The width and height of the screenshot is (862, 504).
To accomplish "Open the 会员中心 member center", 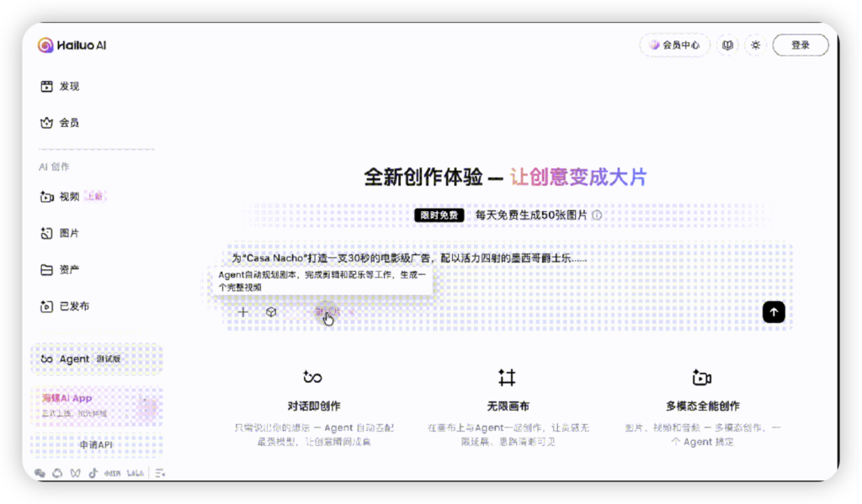I will [674, 45].
